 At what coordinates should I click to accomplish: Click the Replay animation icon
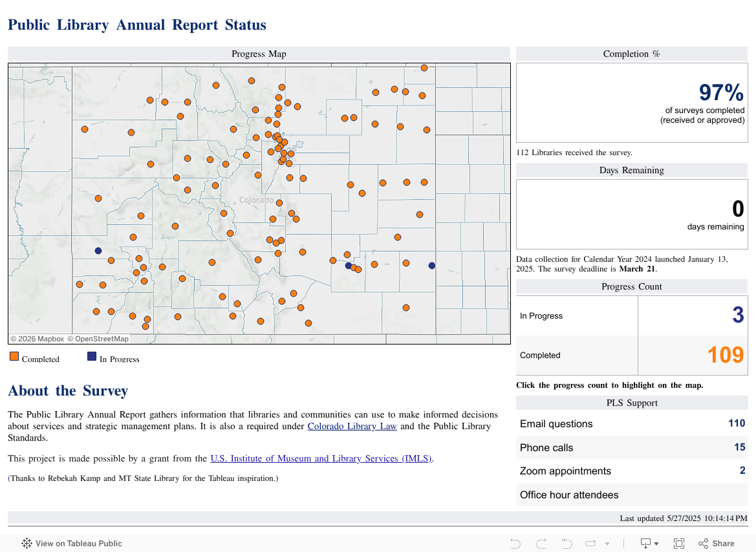[x=567, y=544]
